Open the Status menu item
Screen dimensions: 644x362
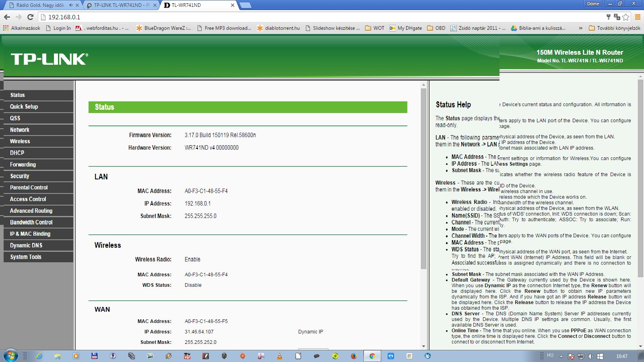(38, 95)
